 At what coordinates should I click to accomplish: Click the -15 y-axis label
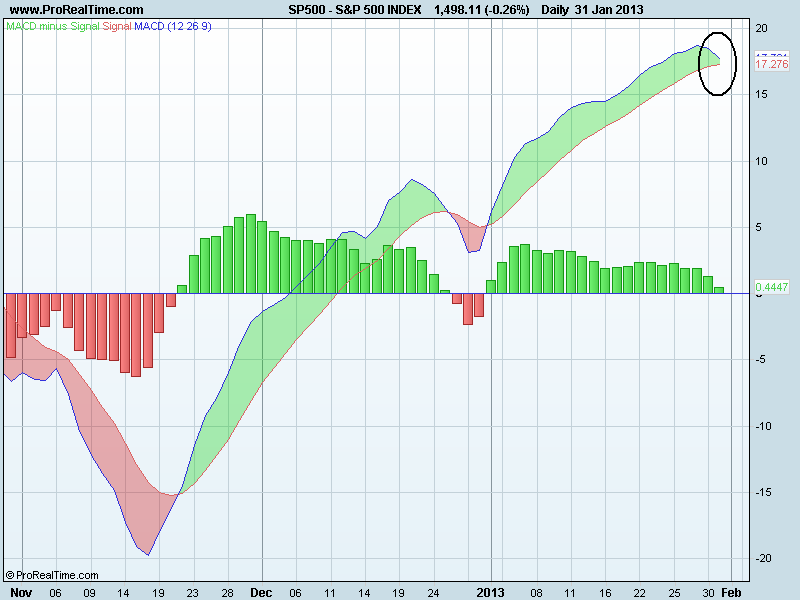point(763,492)
